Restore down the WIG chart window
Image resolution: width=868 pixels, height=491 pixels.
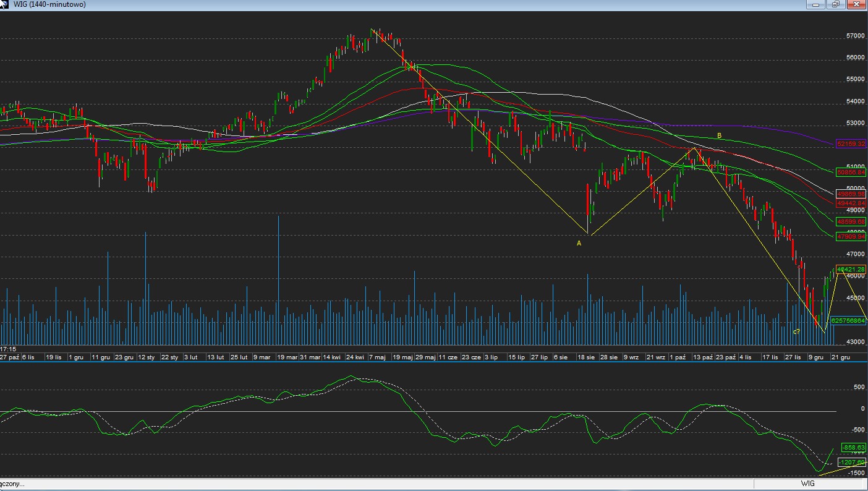(836, 4)
